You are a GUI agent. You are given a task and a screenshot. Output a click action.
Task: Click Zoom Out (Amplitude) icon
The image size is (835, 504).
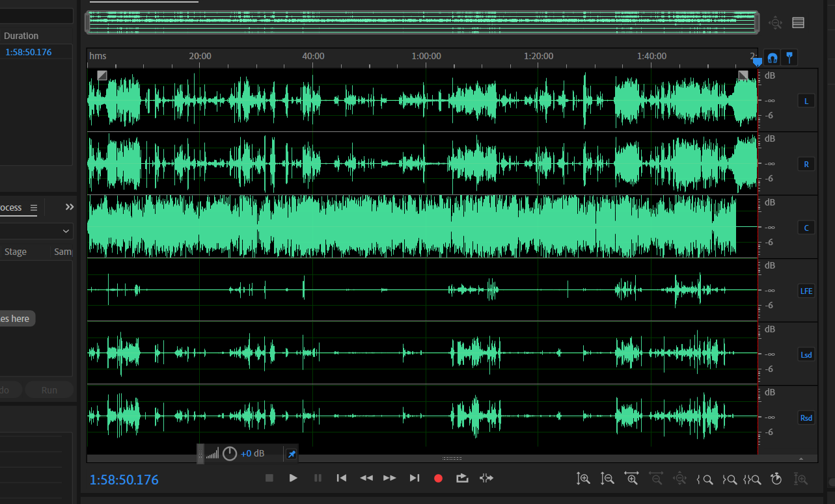607,479
